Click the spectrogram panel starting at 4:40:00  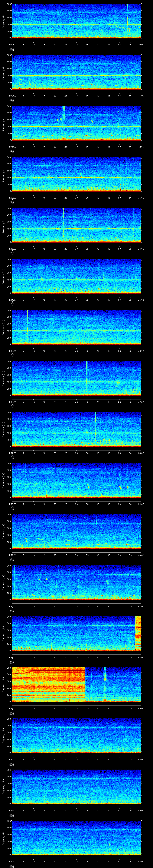(77, 582)
